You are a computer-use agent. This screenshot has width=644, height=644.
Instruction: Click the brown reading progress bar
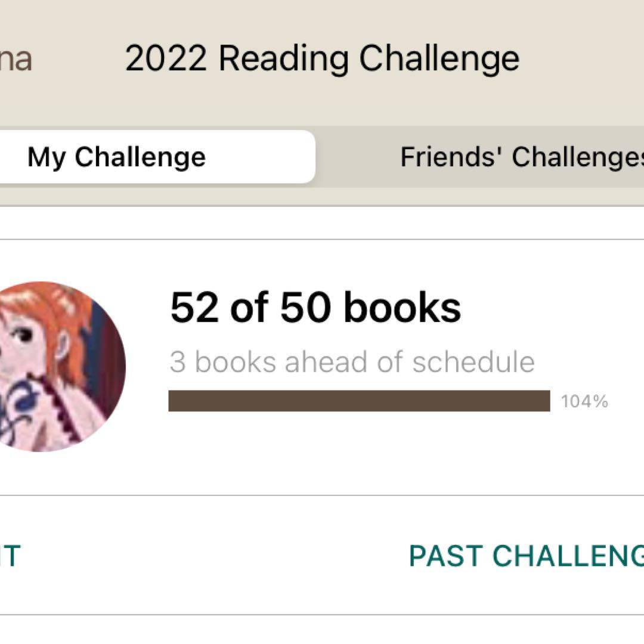point(359,401)
